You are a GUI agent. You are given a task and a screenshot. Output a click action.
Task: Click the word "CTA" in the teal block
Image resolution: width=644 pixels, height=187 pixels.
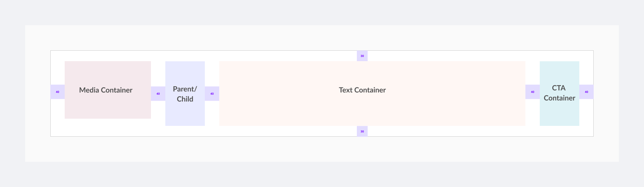[x=559, y=88]
